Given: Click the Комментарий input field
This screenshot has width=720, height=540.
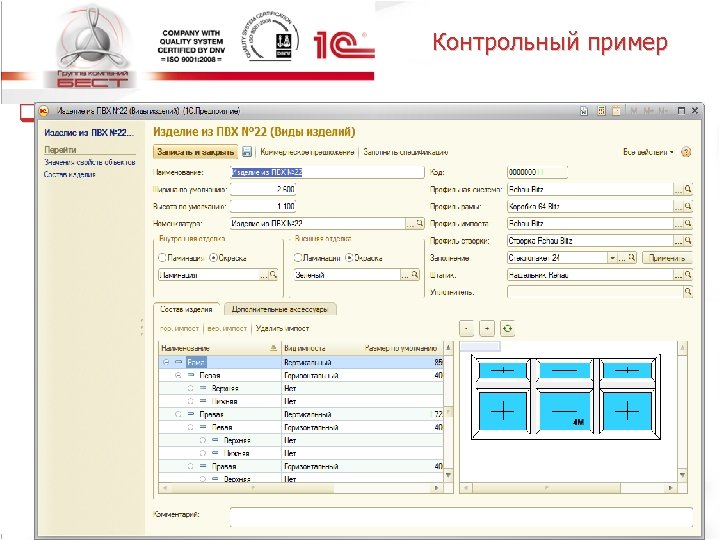Looking at the screenshot, I should pyautogui.click(x=461, y=517).
